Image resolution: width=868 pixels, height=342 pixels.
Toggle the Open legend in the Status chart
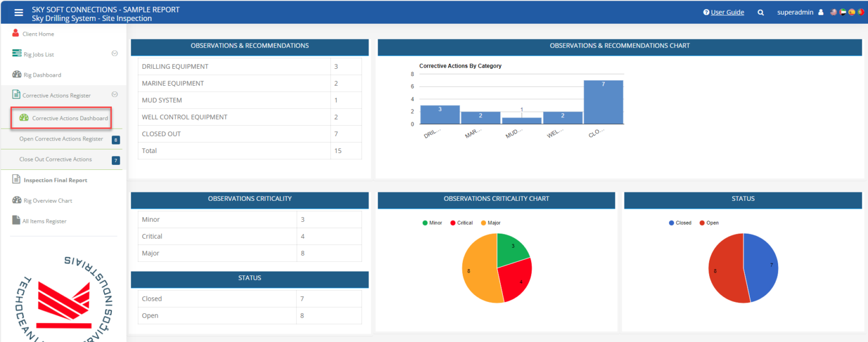(x=709, y=222)
